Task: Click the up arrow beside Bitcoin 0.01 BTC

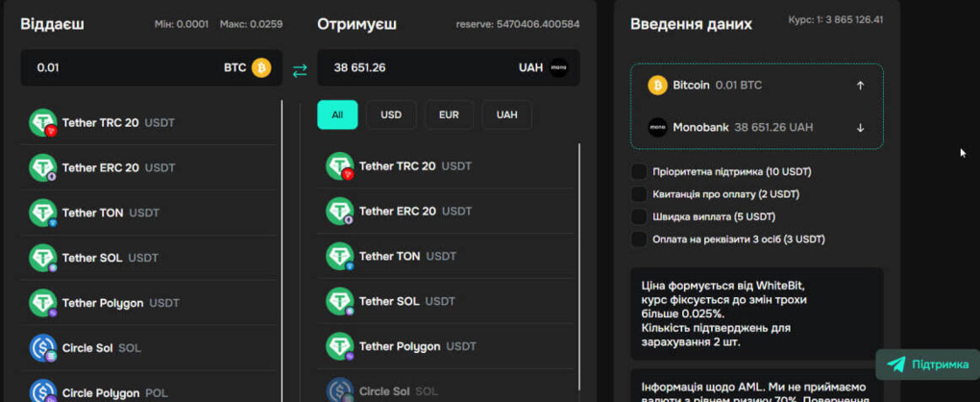Action: pos(860,86)
